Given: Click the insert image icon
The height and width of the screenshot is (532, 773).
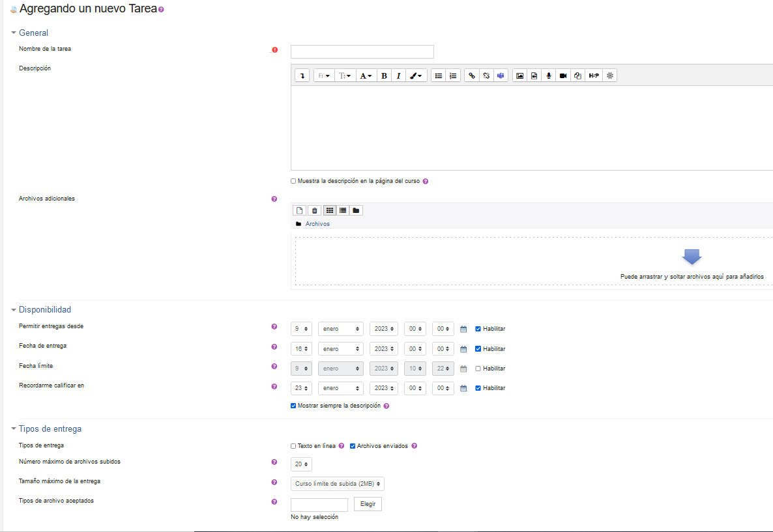Looking at the screenshot, I should (x=519, y=76).
